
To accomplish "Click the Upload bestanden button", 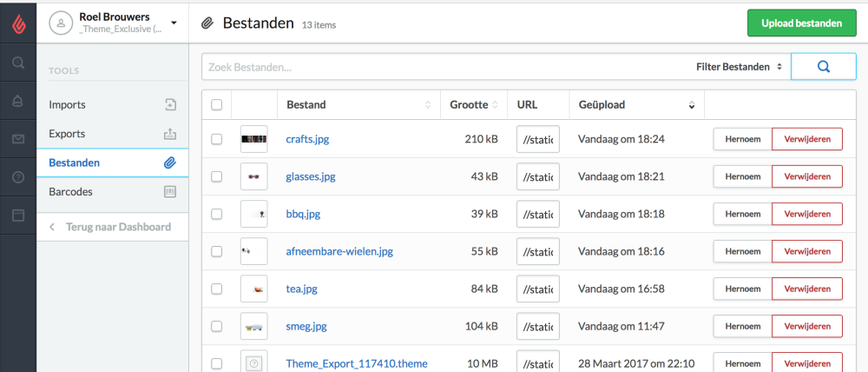I will [801, 23].
